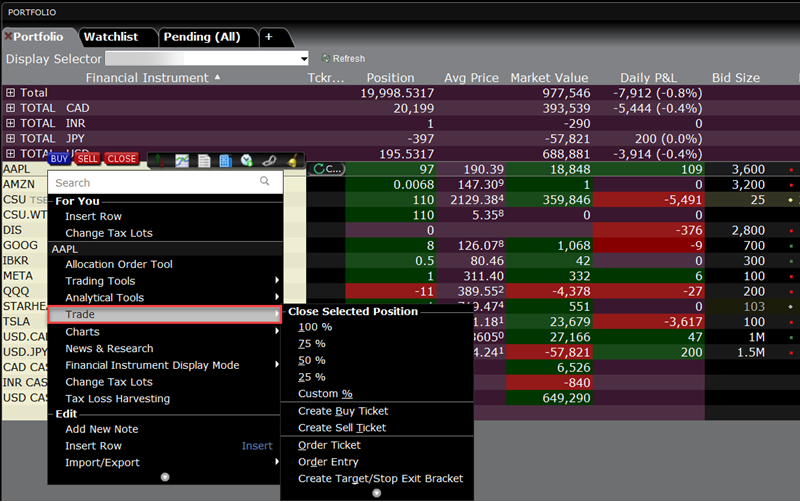Image resolution: width=800 pixels, height=502 pixels.
Task: Click the chain link icon in the toolbar
Action: point(269,161)
